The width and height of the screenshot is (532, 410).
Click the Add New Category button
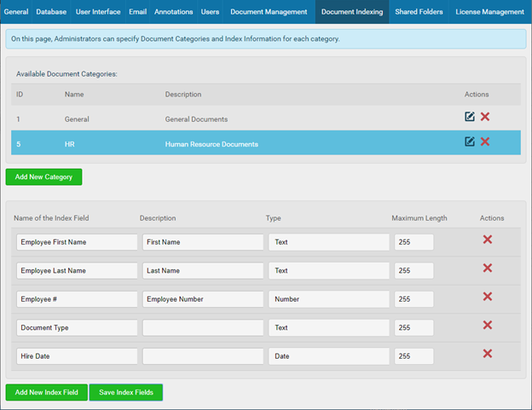(44, 176)
